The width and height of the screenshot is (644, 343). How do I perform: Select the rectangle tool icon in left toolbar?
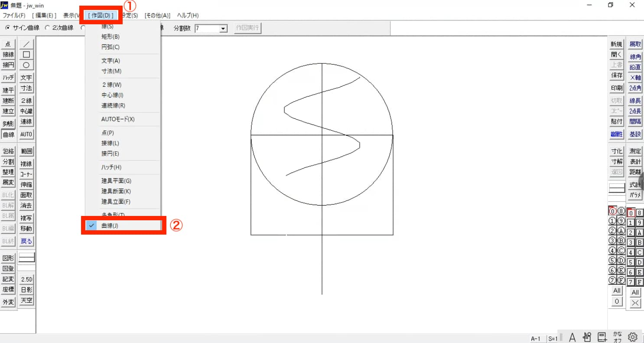click(26, 55)
